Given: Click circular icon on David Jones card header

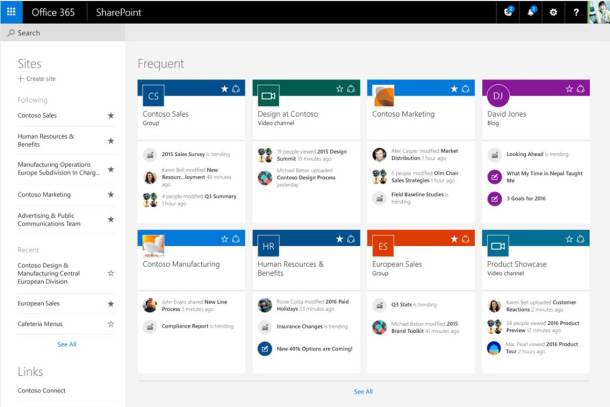Looking at the screenshot, I should pyautogui.click(x=580, y=89).
